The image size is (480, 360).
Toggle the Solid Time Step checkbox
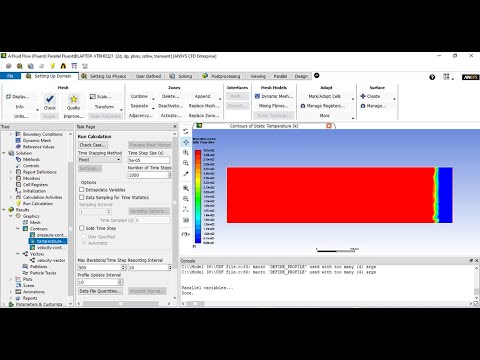click(x=82, y=228)
